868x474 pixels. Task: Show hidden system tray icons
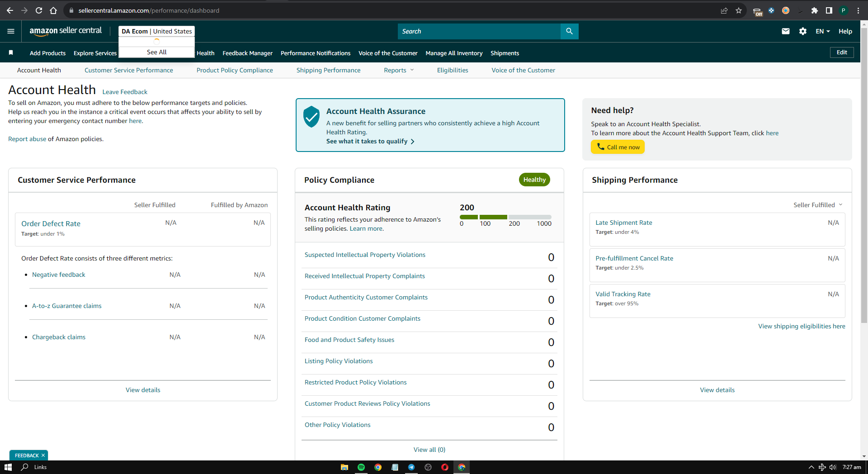click(x=811, y=467)
